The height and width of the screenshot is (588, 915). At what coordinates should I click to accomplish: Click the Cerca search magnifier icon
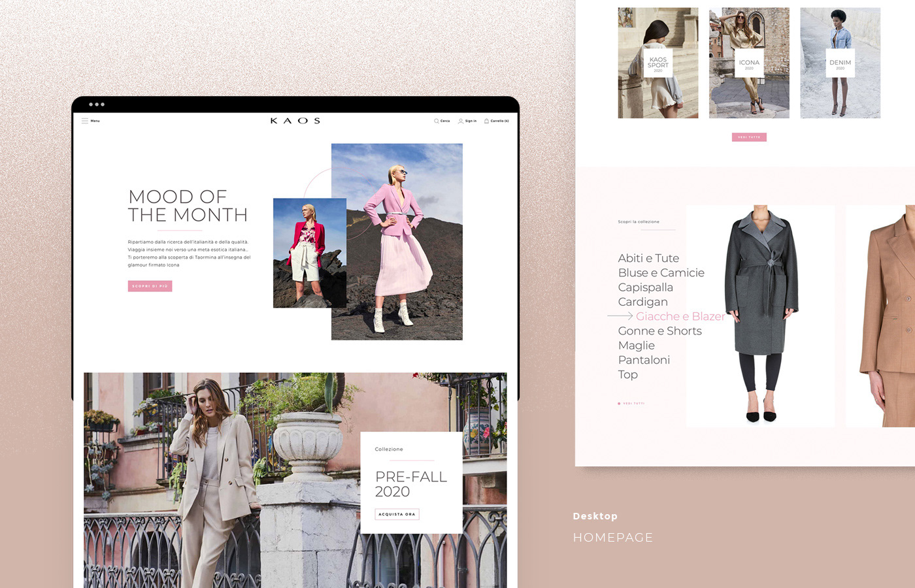tap(436, 121)
